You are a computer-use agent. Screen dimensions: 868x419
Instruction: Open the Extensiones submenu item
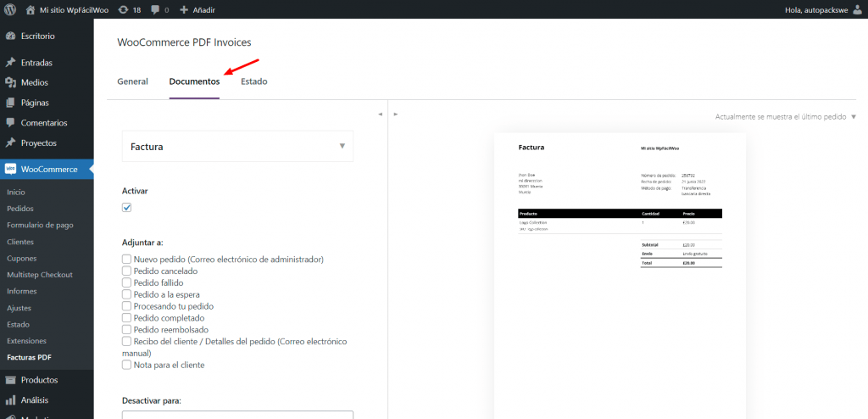coord(26,341)
